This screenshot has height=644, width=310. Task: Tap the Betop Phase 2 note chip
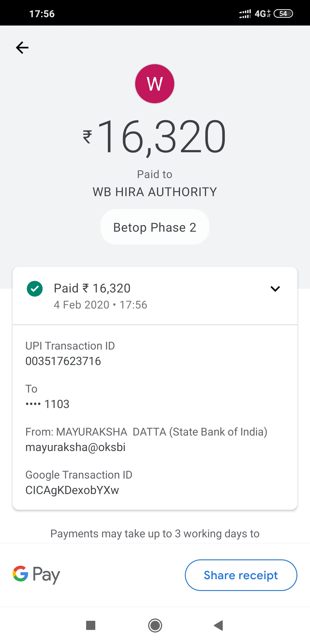pyautogui.click(x=155, y=227)
